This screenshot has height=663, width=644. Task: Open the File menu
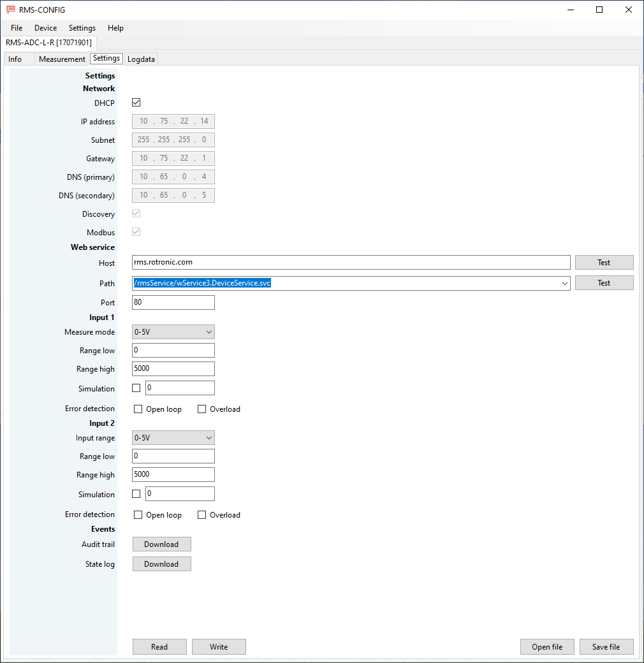(17, 28)
